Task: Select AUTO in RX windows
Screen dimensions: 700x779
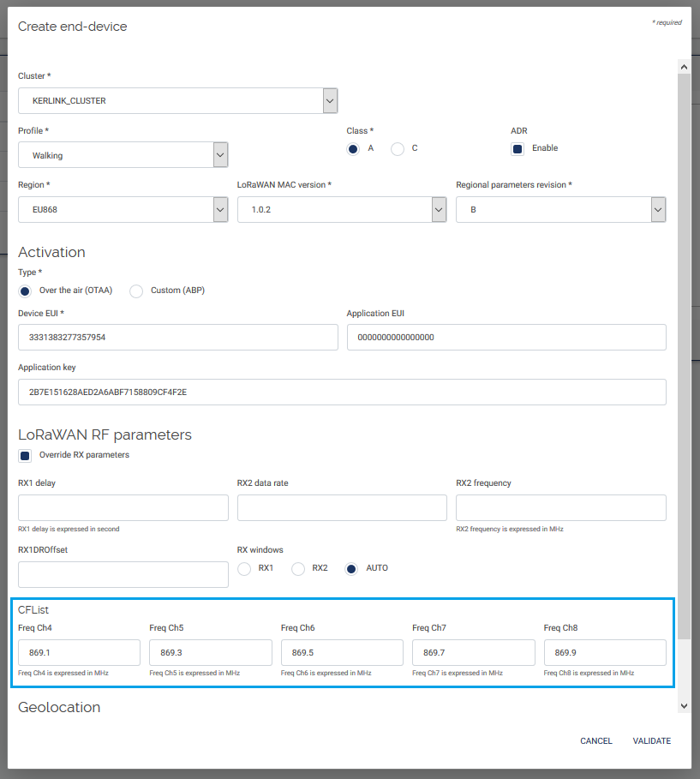Action: [351, 569]
